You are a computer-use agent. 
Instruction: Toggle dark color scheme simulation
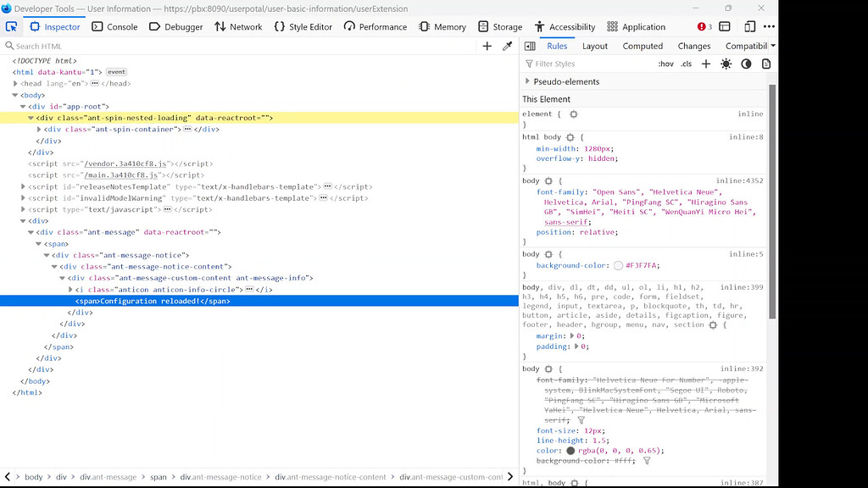746,64
